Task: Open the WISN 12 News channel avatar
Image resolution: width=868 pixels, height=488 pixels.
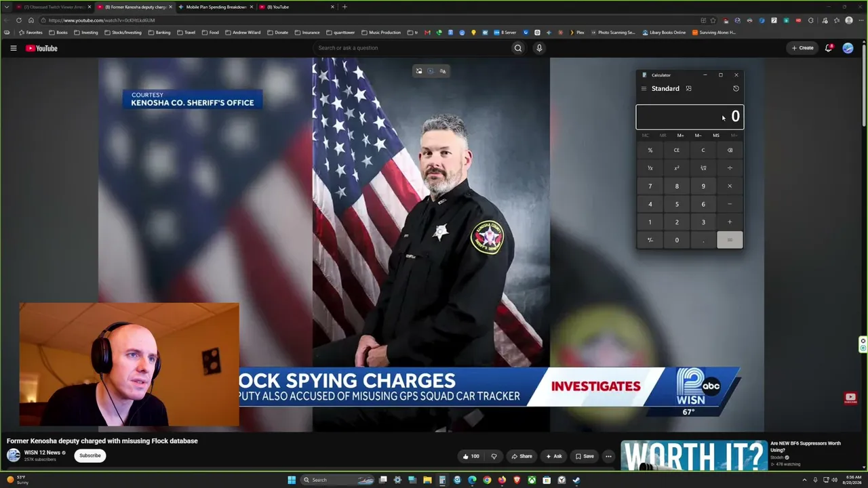Action: tap(14, 455)
